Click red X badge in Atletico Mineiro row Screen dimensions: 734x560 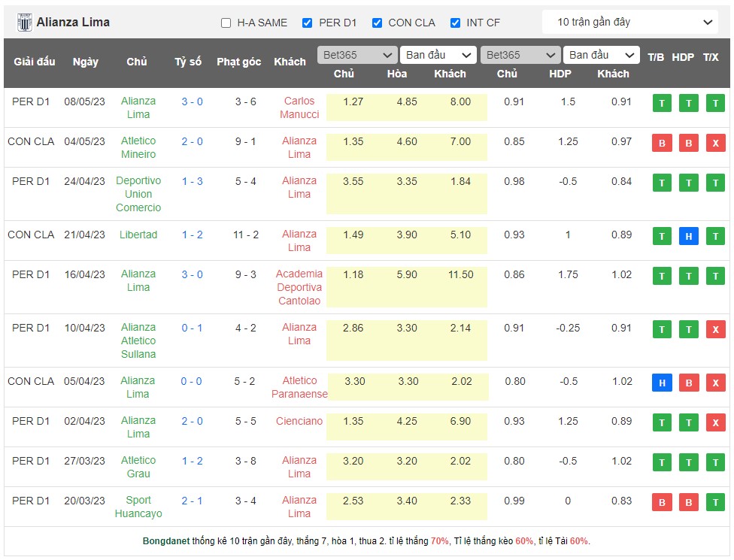715,144
